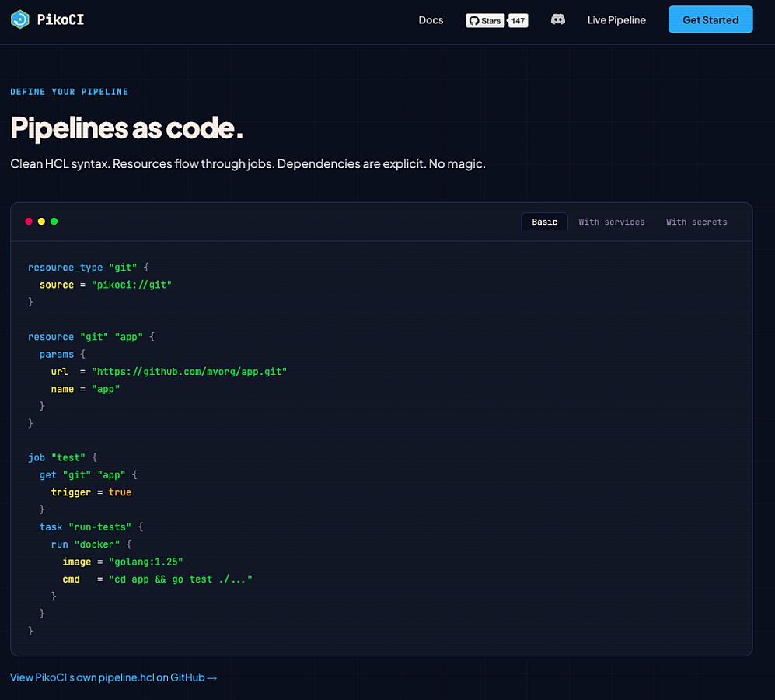Click the 'job "test"' code line
Image resolution: width=775 pixels, height=700 pixels.
coord(62,457)
